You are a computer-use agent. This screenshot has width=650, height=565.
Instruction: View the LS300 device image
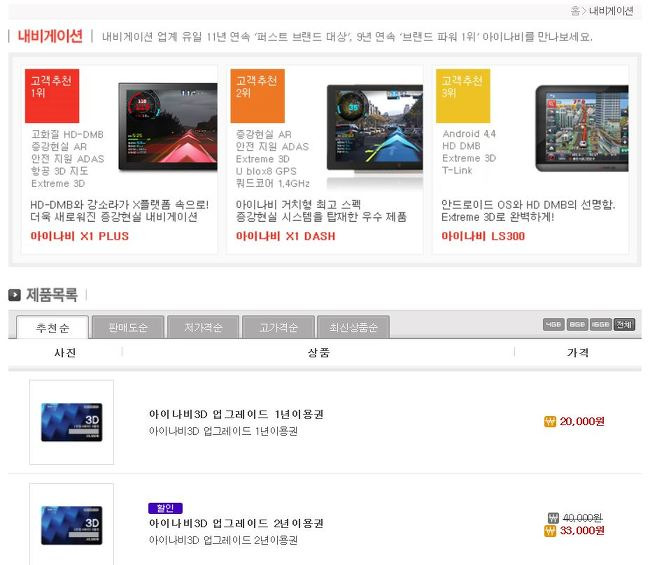click(x=582, y=128)
